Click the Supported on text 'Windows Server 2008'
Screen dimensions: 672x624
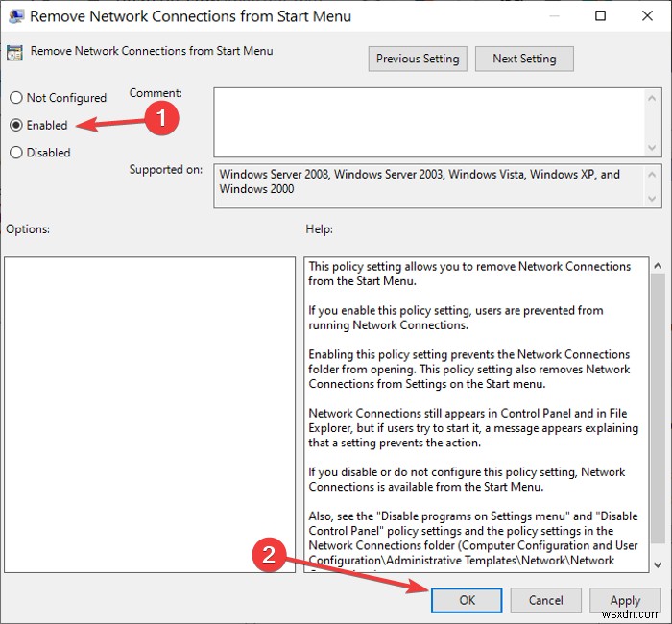coord(275,175)
